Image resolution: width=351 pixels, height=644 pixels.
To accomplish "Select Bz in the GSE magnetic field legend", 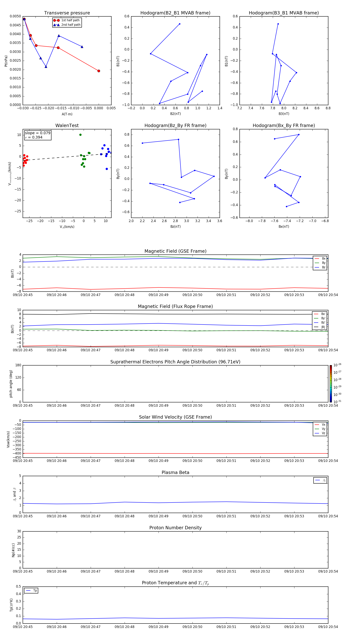I will click(320, 267).
